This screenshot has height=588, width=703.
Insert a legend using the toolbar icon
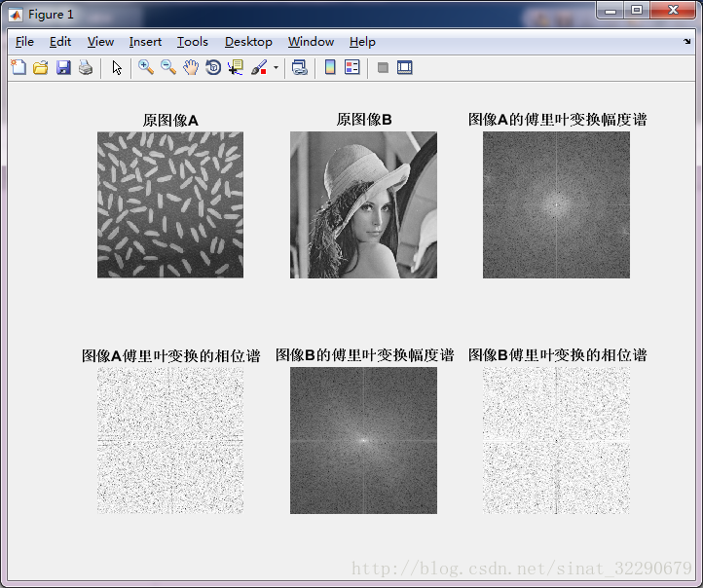coord(352,67)
